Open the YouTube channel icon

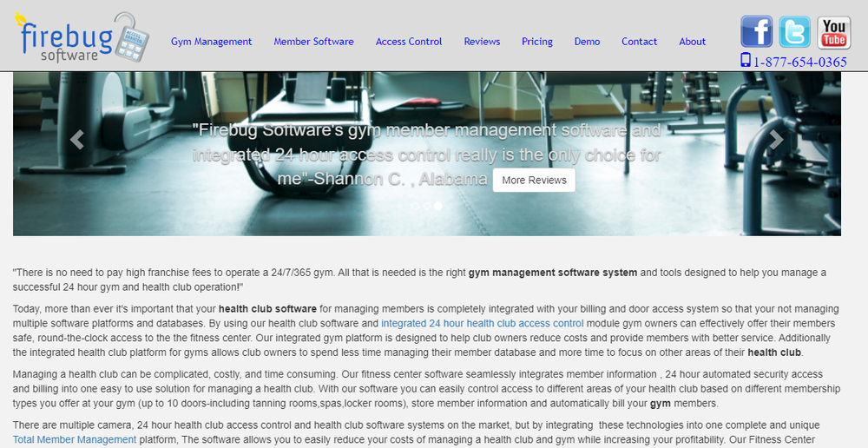click(833, 32)
